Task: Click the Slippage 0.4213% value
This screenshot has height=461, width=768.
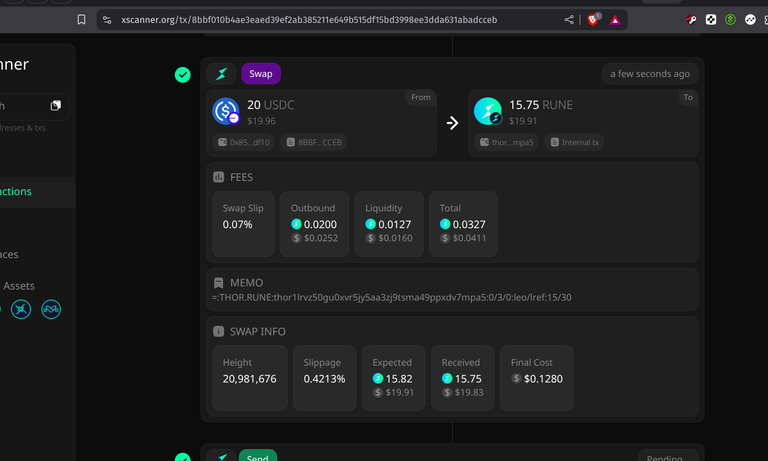Action: [324, 379]
